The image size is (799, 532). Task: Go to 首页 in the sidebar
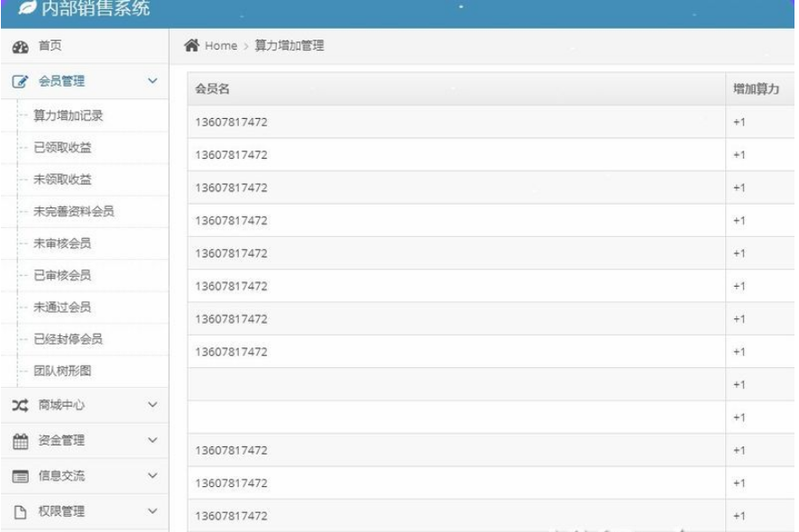click(x=50, y=47)
